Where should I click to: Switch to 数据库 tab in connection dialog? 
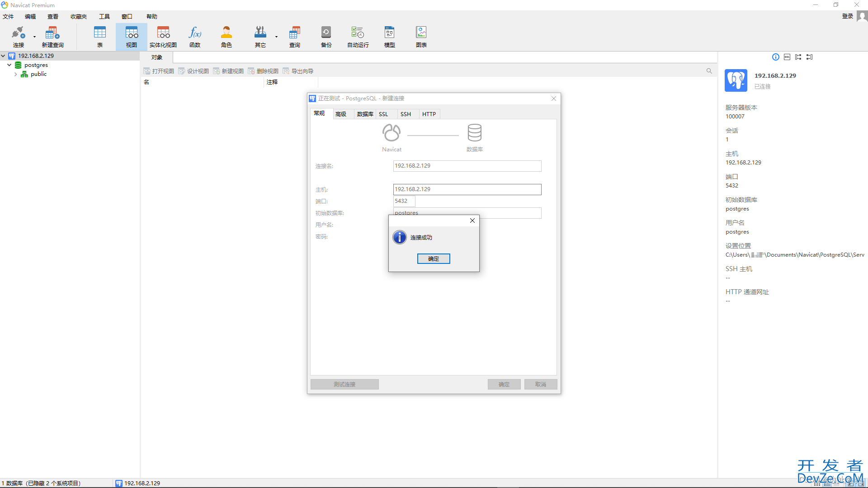(365, 114)
